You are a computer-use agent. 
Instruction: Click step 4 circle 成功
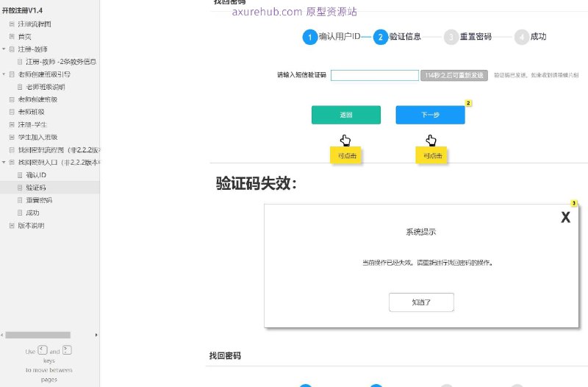click(x=522, y=38)
